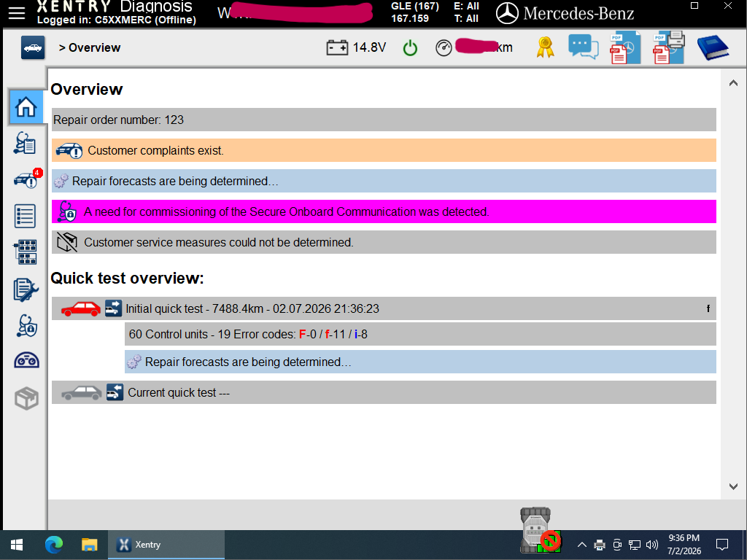
Task: Click the scroll down arrow
Action: 733,486
